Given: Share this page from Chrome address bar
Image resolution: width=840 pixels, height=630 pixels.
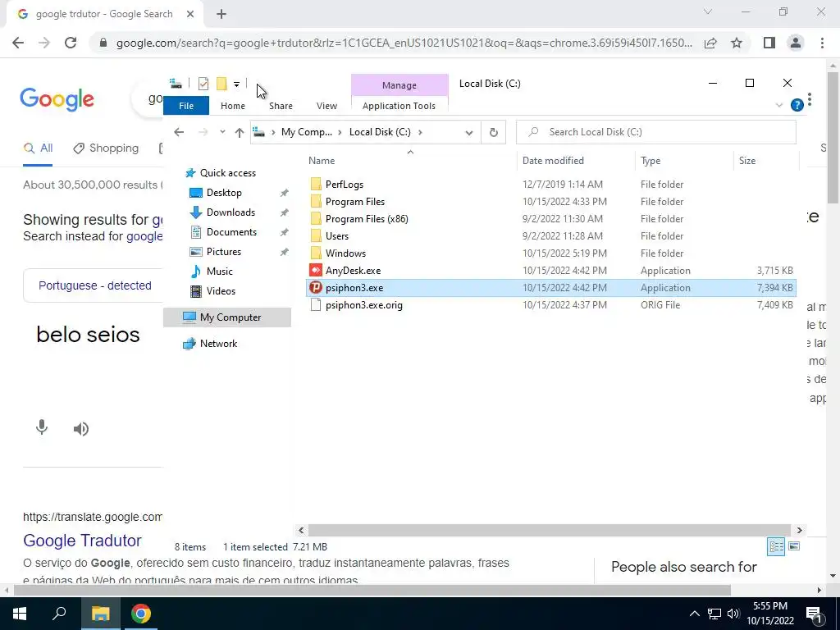Looking at the screenshot, I should [x=710, y=43].
